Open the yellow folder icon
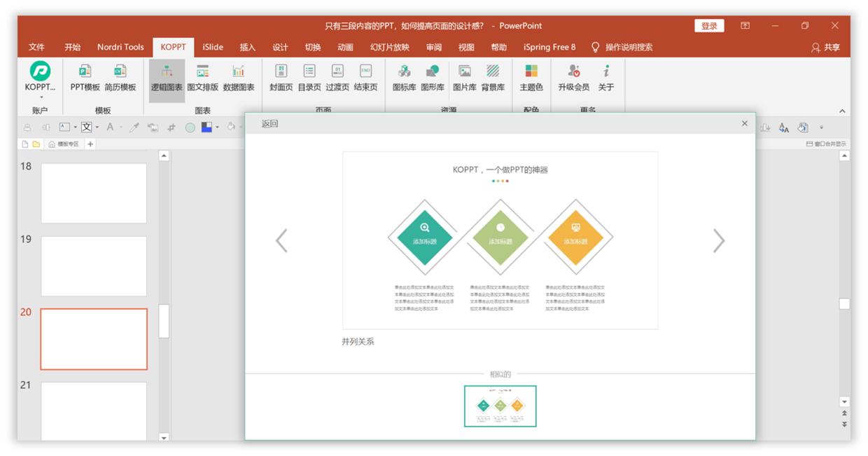Viewport: 868px width, 456px height. 36,144
